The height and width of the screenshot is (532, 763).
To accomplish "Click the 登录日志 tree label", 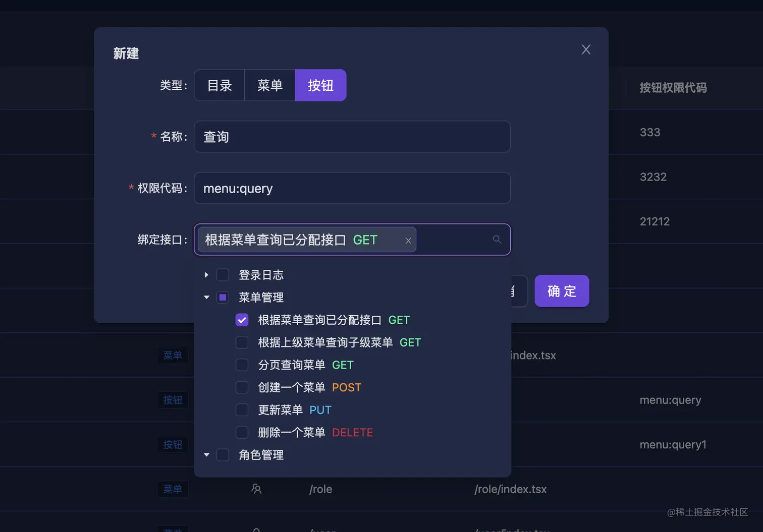I will (x=261, y=275).
